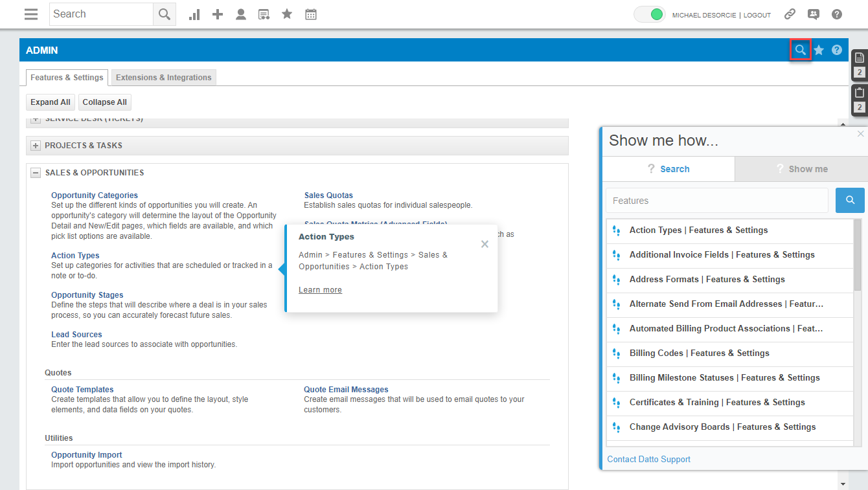The height and width of the screenshot is (490, 868).
Task: Select the Show me tab
Action: point(801,169)
